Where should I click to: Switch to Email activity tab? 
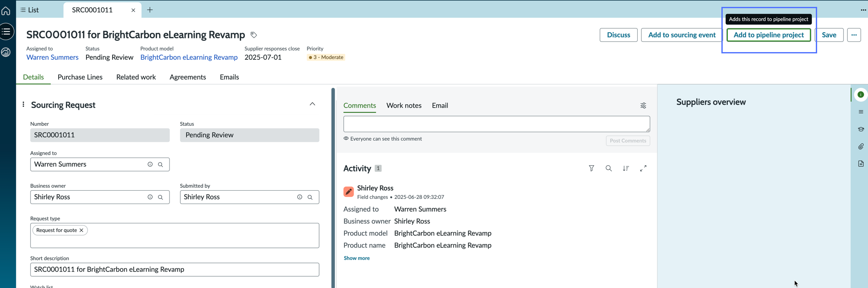(x=440, y=105)
